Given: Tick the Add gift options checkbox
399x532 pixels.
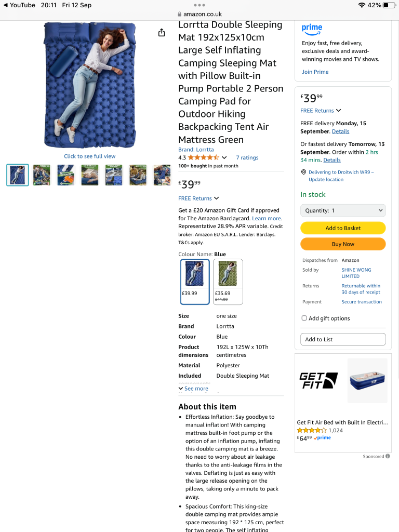Looking at the screenshot, I should (304, 318).
